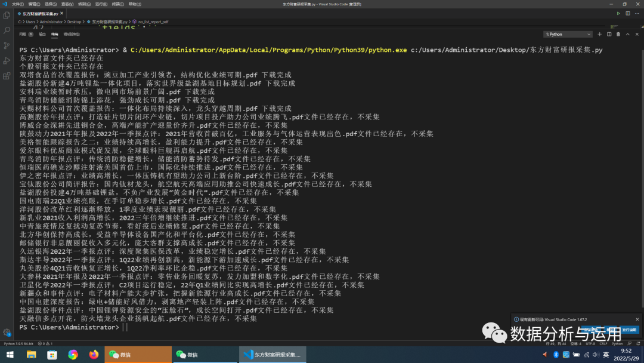
Task: Click the terminal prompt input line
Action: [x=73, y=327]
